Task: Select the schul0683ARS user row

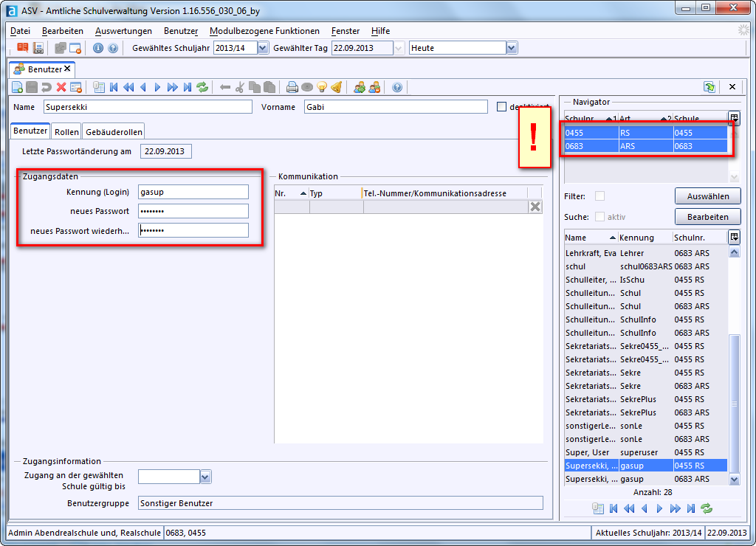Action: tap(645, 266)
